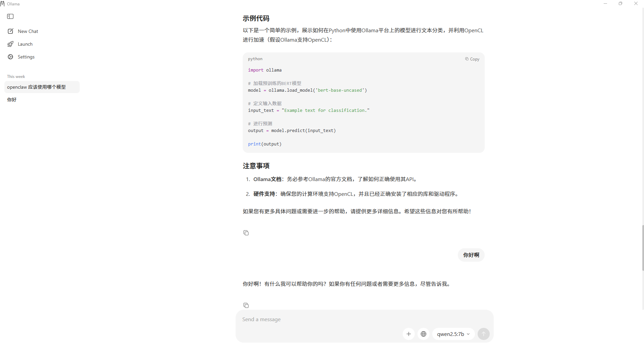Screen dimensions: 644x345
Task: Focus the 'Send a message' input field
Action: [365, 319]
